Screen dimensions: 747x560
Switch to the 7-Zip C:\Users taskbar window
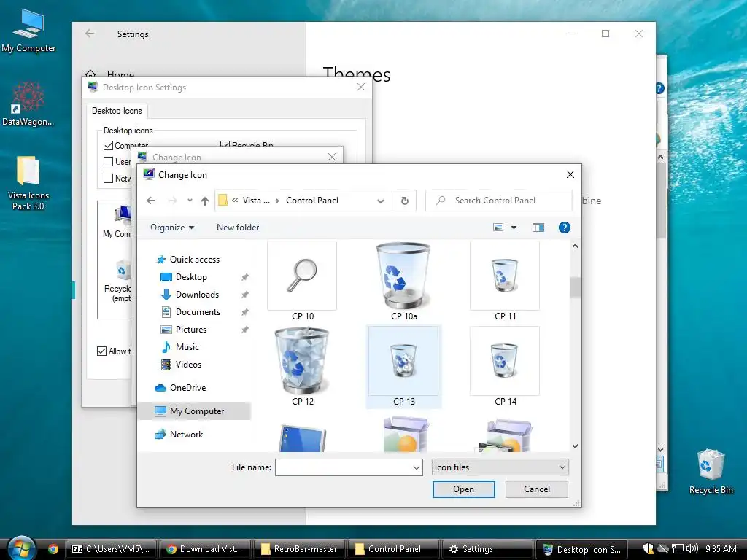(x=111, y=549)
